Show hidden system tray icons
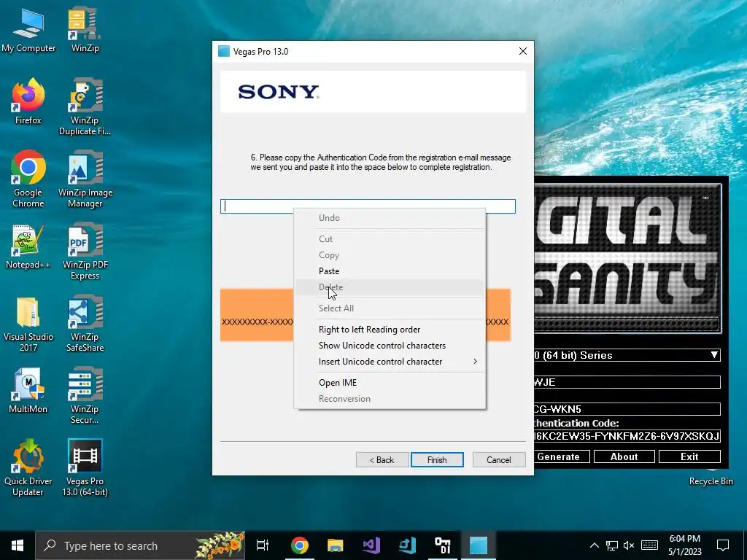The height and width of the screenshot is (560, 747). click(x=594, y=545)
